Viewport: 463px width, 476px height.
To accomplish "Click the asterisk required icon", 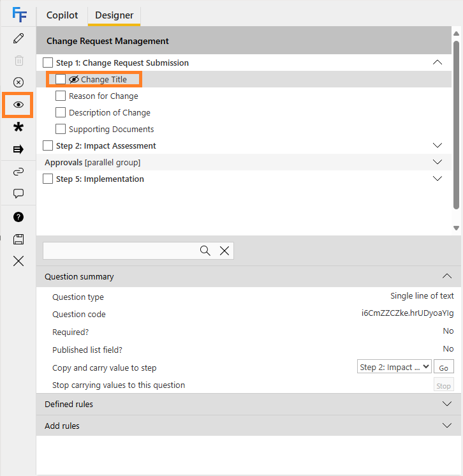I will click(18, 127).
